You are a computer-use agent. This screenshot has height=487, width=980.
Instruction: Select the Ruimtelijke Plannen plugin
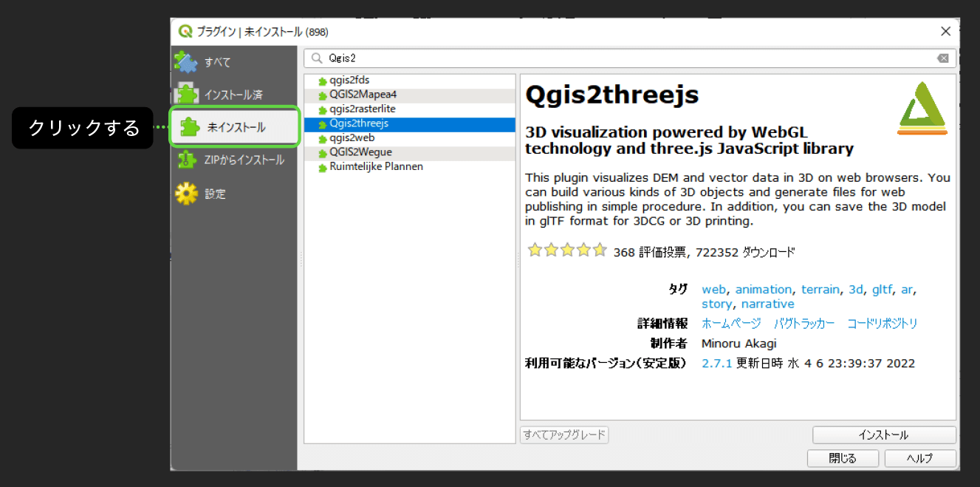410,167
